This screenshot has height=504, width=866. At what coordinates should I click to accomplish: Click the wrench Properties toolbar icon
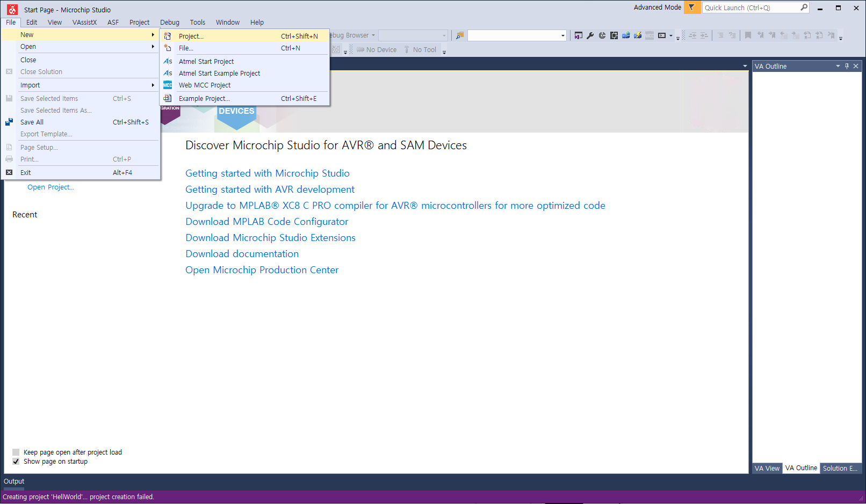click(x=590, y=35)
